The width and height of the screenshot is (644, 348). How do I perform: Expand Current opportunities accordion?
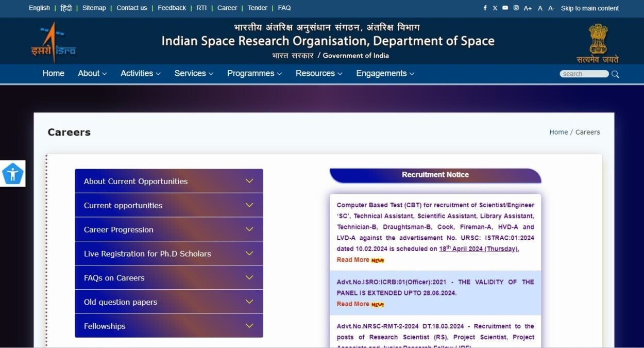[x=169, y=205]
